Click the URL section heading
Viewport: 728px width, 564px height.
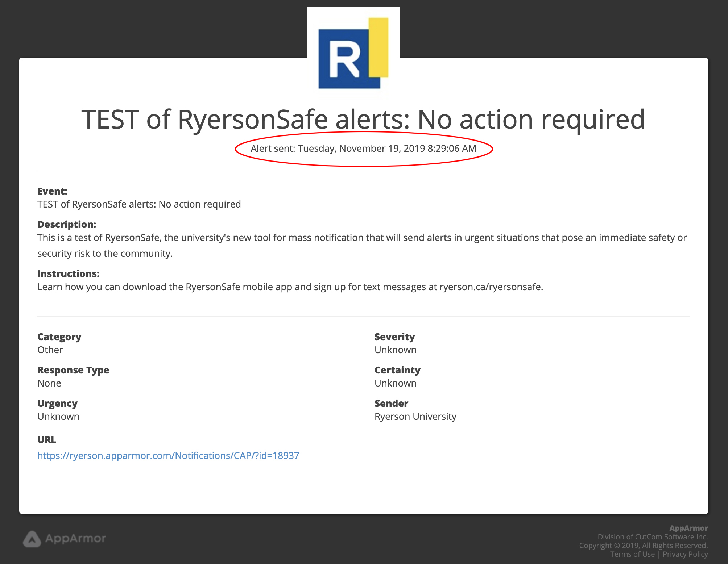tap(46, 439)
